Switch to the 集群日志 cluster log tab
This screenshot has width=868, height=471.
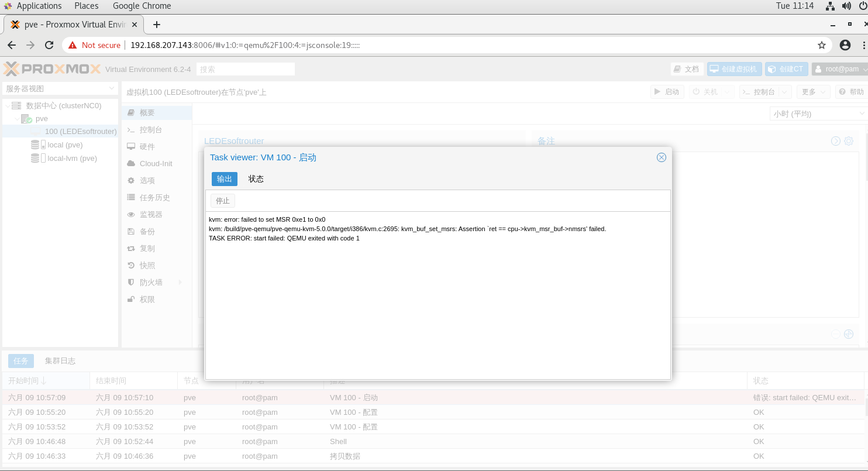60,360
